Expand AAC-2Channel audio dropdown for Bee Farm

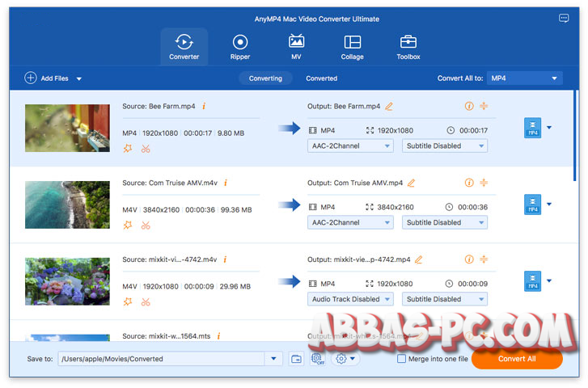point(349,146)
